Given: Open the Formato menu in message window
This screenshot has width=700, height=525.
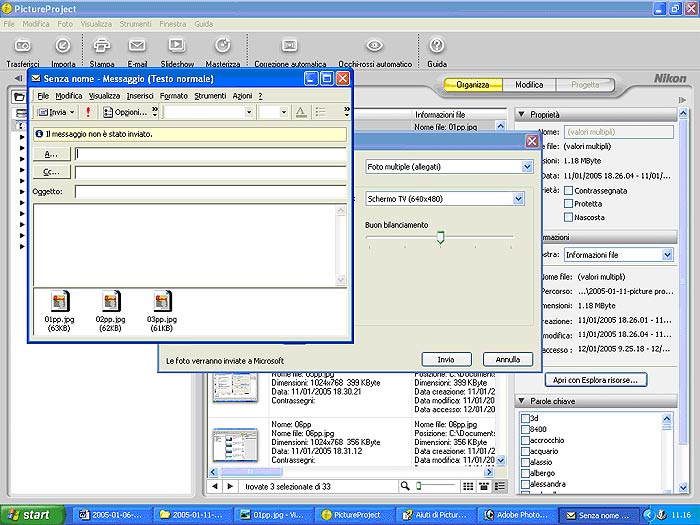Looking at the screenshot, I should pos(174,96).
